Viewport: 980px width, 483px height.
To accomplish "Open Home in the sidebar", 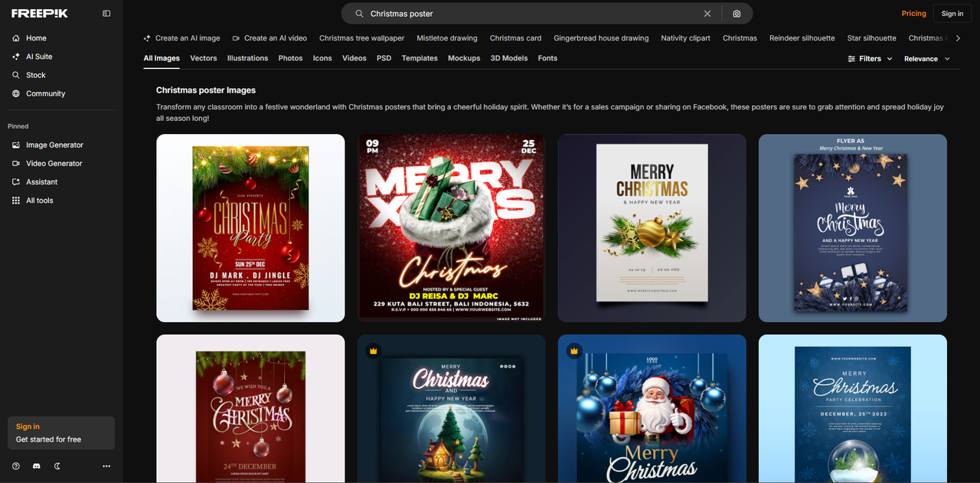I will 36,38.
